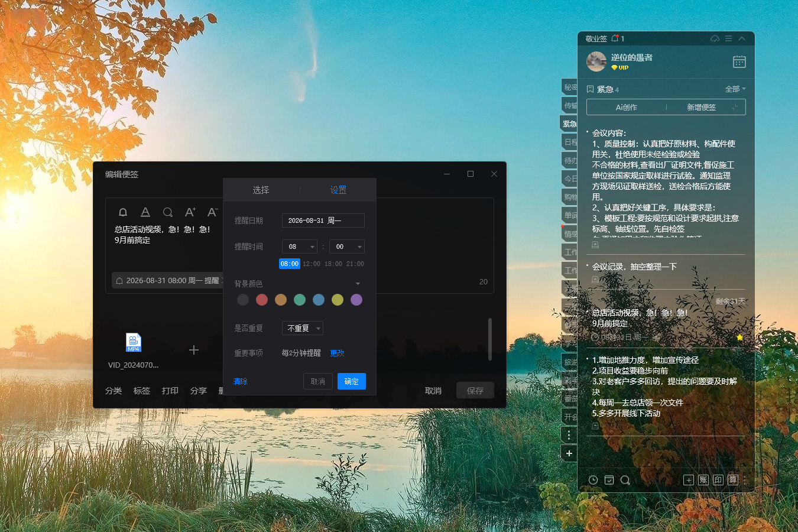Open time reminders clock icon at panel bottom

[x=593, y=480]
